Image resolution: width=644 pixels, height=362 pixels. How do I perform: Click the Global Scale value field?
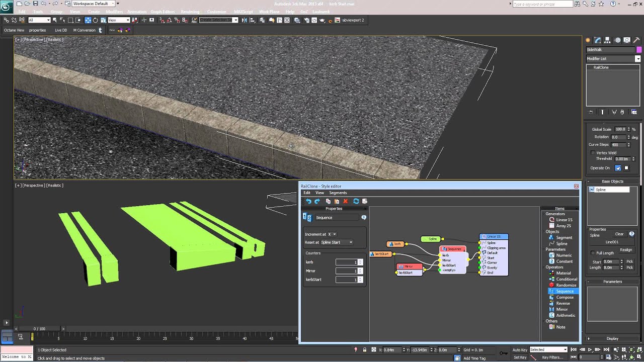click(x=620, y=129)
